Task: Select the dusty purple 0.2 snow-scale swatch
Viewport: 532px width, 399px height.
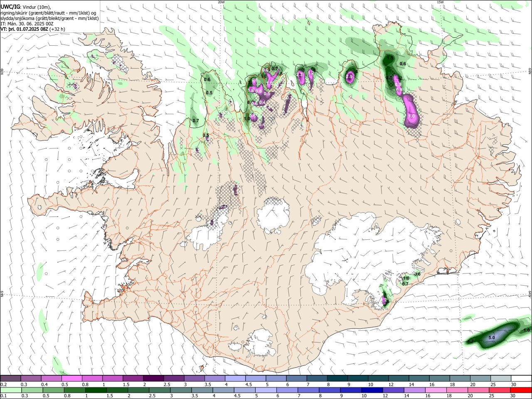Action: coord(10,378)
